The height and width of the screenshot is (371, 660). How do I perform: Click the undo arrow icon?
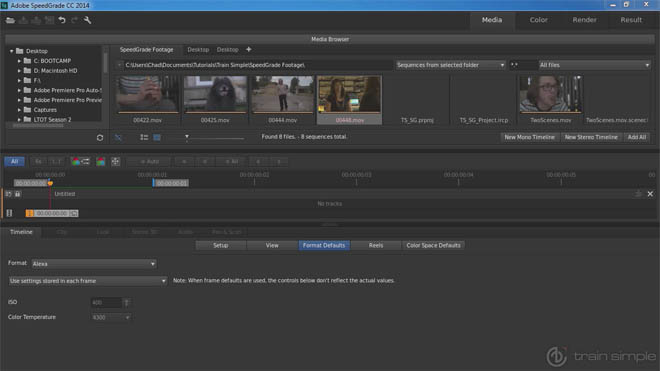point(62,20)
